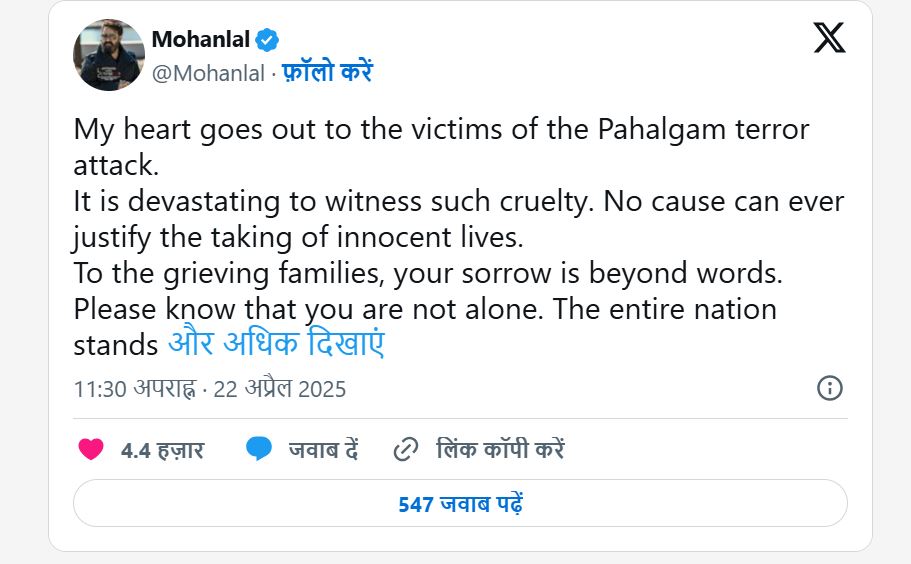The image size is (911, 564).
Task: Click the blue reply bubble icon
Action: point(259,450)
